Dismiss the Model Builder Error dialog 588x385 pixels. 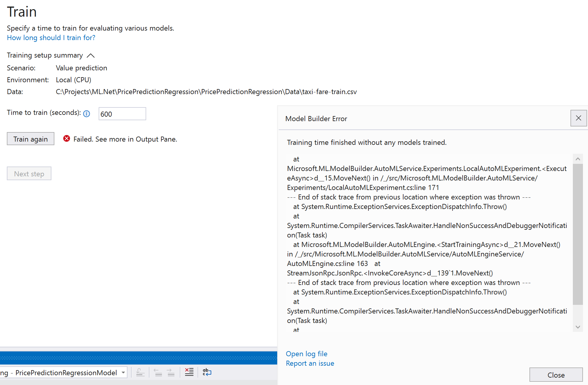578,118
